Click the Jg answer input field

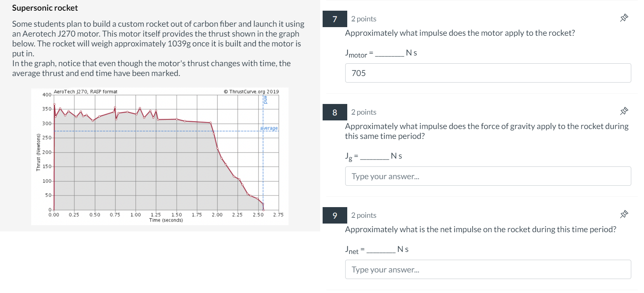488,176
